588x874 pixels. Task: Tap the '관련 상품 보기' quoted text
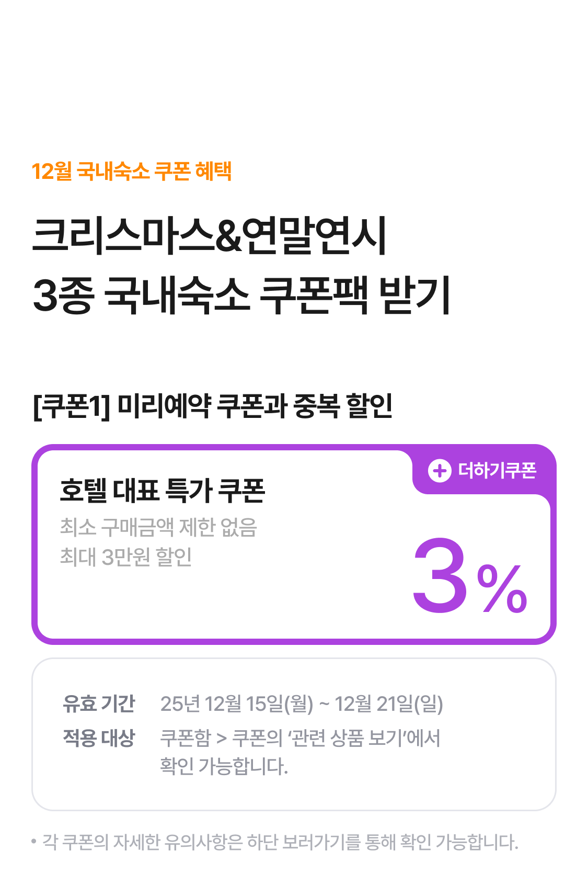click(345, 738)
